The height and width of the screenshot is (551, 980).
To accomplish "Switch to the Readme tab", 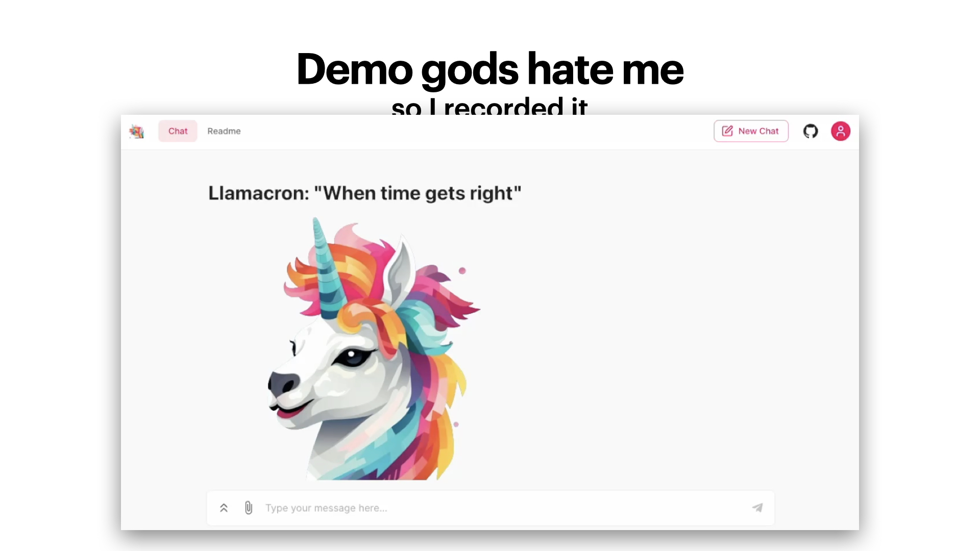I will 224,131.
